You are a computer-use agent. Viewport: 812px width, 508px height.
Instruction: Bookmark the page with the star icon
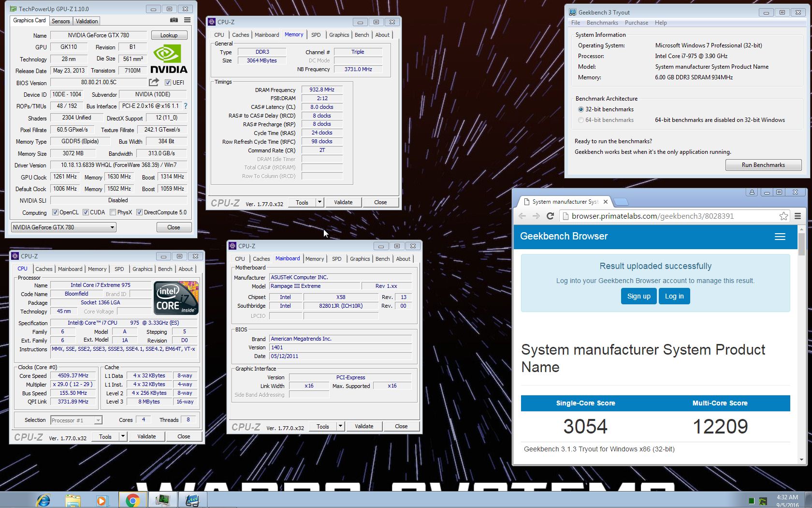[783, 216]
